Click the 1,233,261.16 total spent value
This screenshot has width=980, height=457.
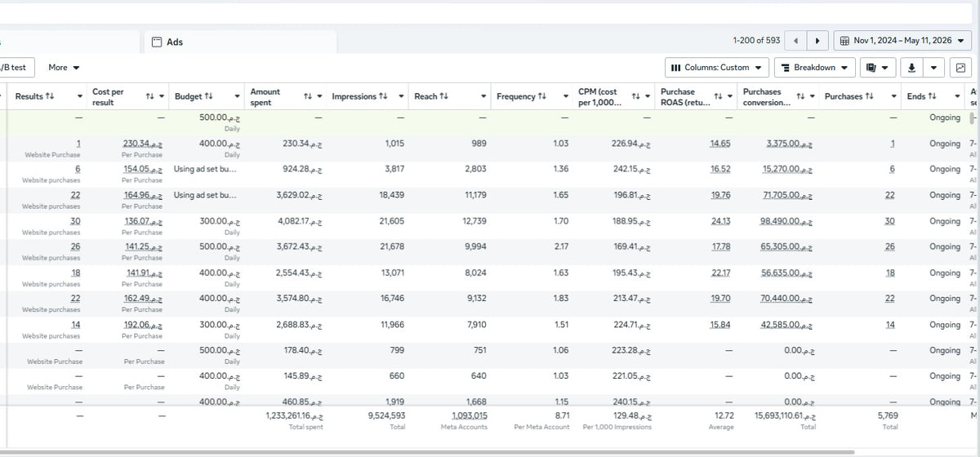pyautogui.click(x=295, y=415)
